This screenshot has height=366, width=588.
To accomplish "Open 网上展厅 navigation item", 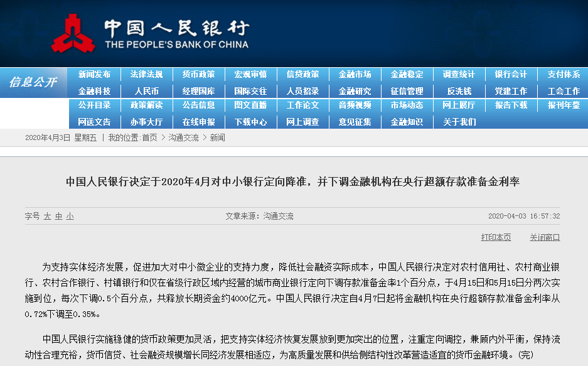I will [459, 105].
